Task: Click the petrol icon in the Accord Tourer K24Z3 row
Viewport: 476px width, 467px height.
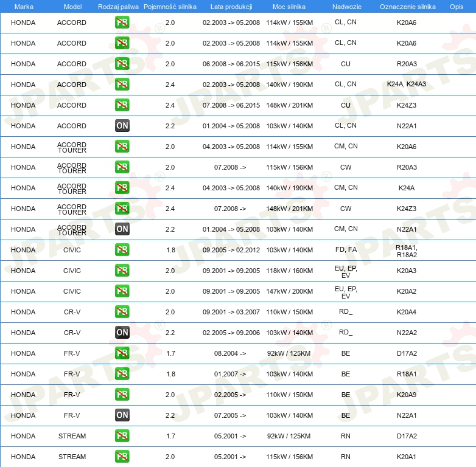Action: click(x=122, y=209)
